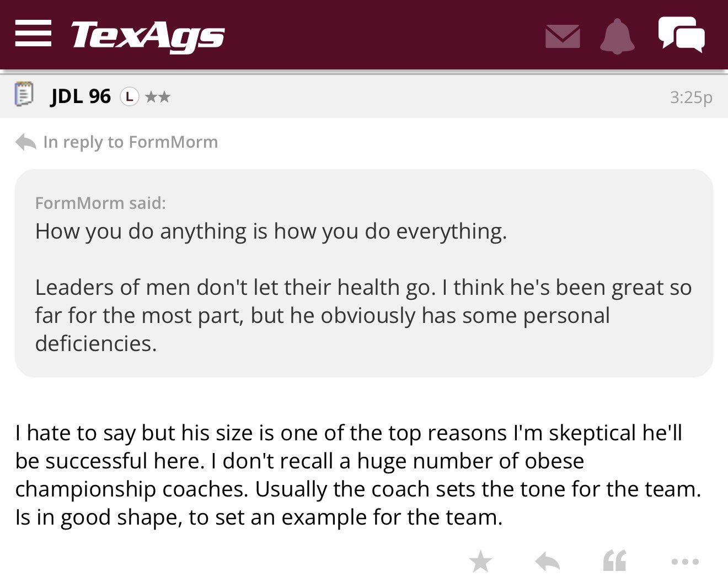Open the chat bubbles forum icon
The image size is (728, 588).
point(681,34)
